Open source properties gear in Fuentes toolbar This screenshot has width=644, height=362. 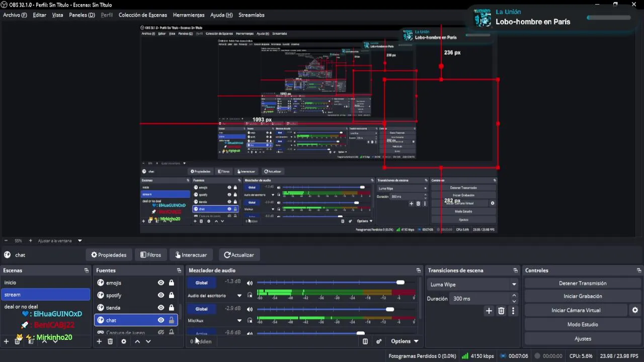pos(124,341)
